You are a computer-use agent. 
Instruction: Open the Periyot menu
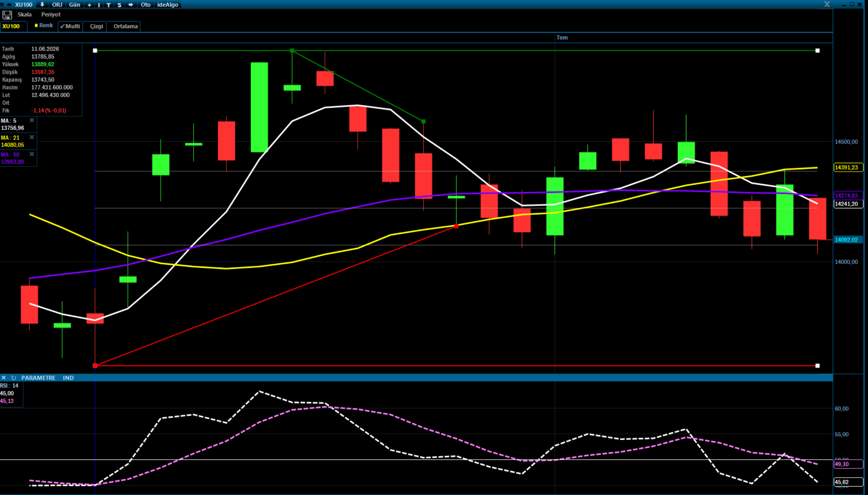[51, 14]
